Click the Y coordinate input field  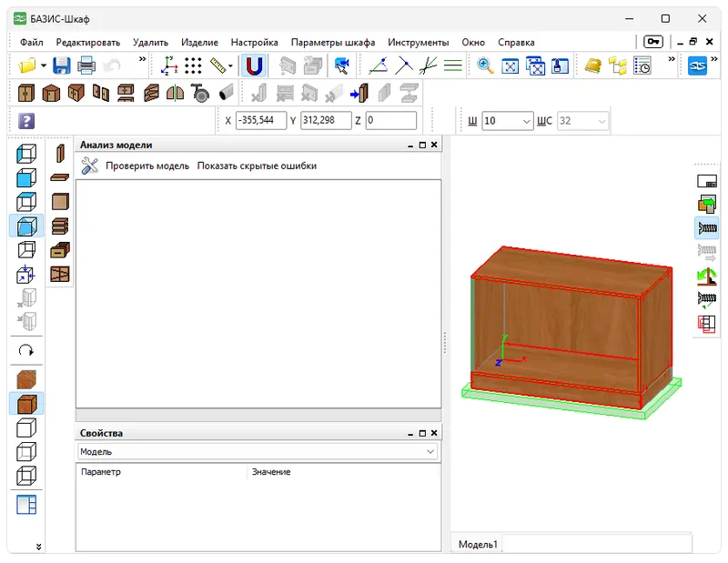(x=326, y=121)
